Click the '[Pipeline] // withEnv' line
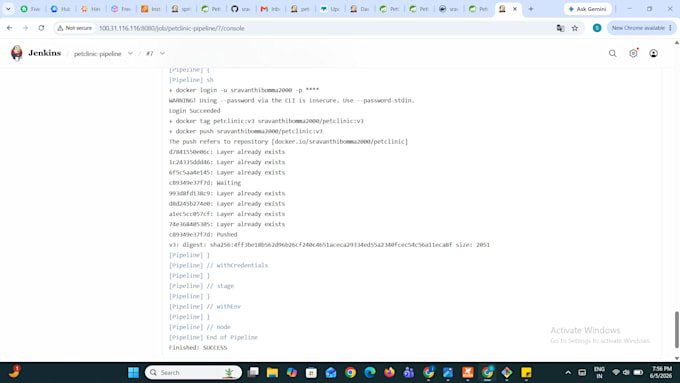The image size is (680, 383). point(205,306)
